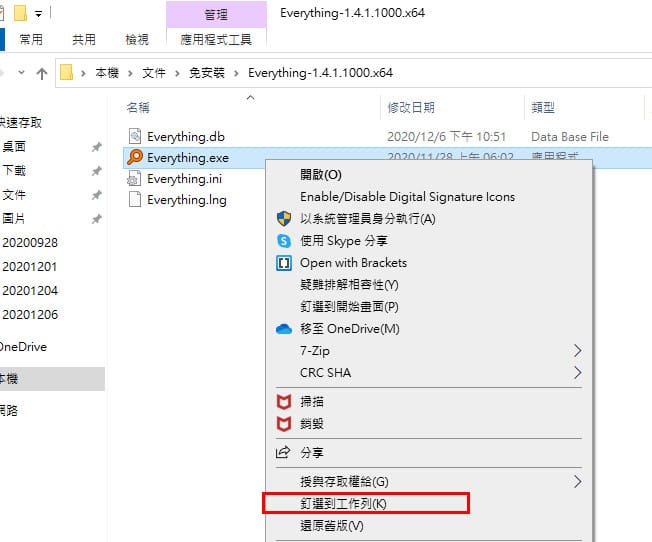This screenshot has width=652, height=542.
Task: Sort by 名稱 column header
Action: 138,108
